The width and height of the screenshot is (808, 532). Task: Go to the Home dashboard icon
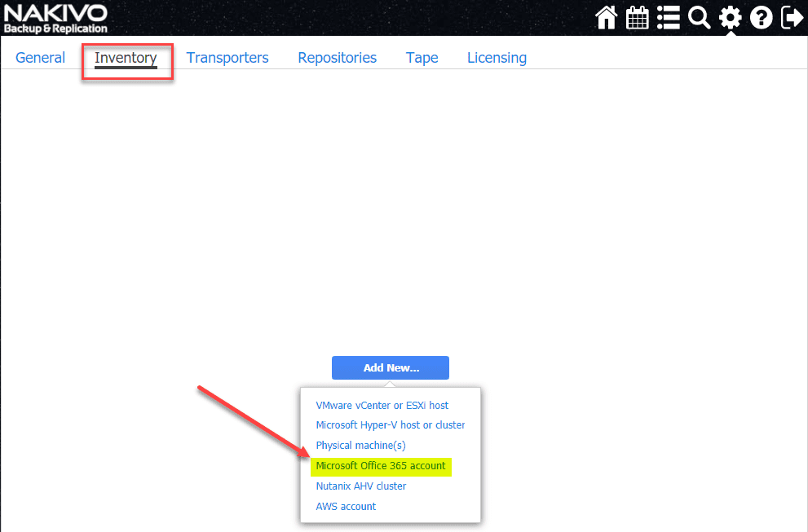click(606, 17)
